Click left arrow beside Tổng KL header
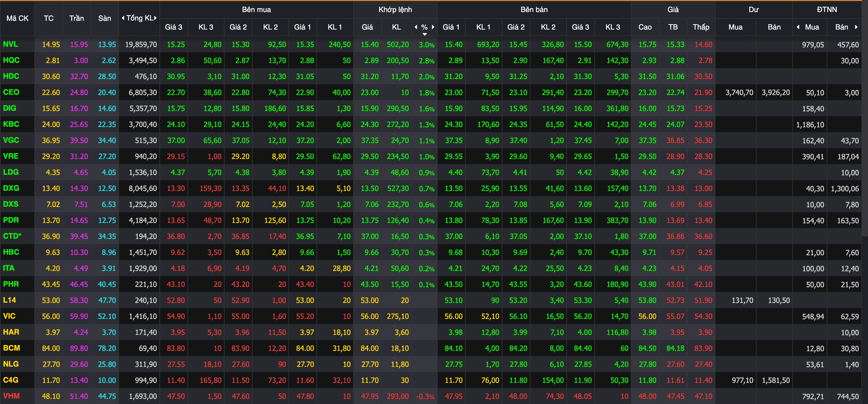 click(123, 18)
